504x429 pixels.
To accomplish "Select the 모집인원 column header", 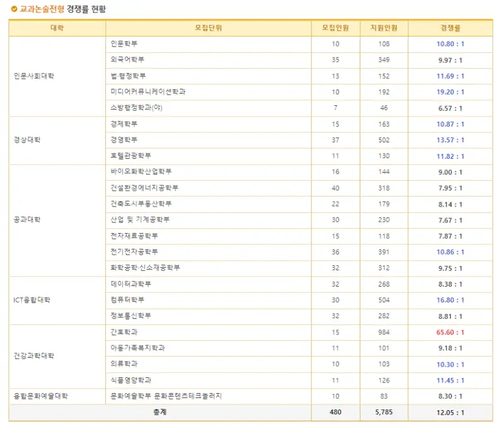I will point(336,28).
